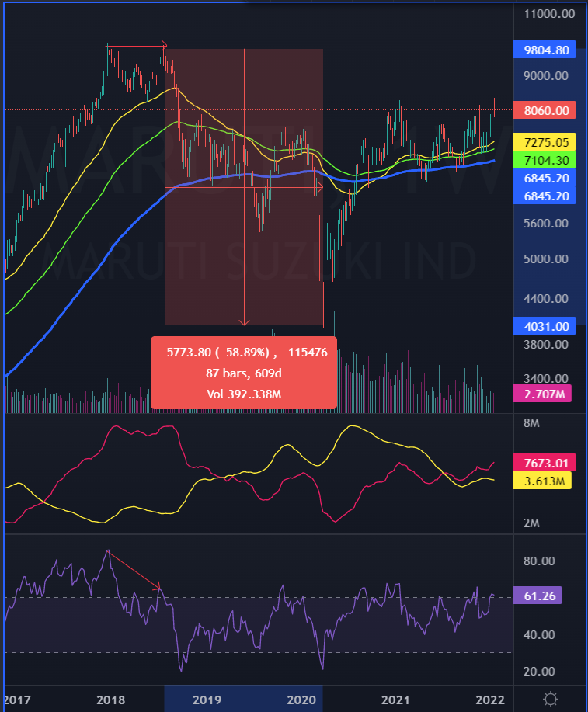Screen dimensions: 588x712
Task: Click the 11000.00 price scale label
Action: pyautogui.click(x=549, y=14)
